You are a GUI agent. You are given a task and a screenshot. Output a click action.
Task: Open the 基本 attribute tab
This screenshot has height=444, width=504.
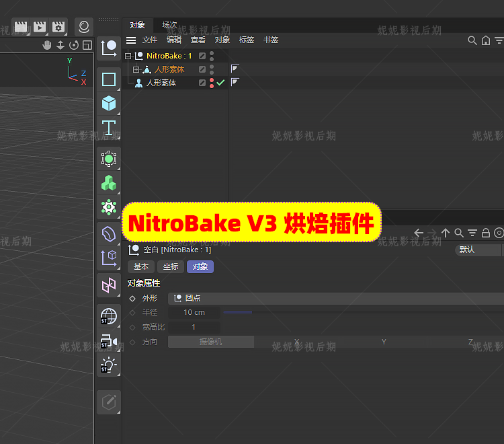(141, 266)
